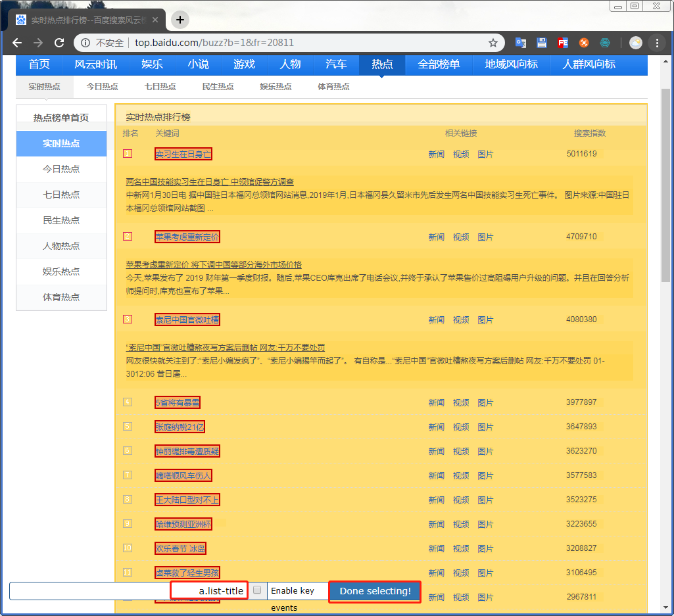Go back using the browser back arrow
674x616 pixels.
click(17, 43)
